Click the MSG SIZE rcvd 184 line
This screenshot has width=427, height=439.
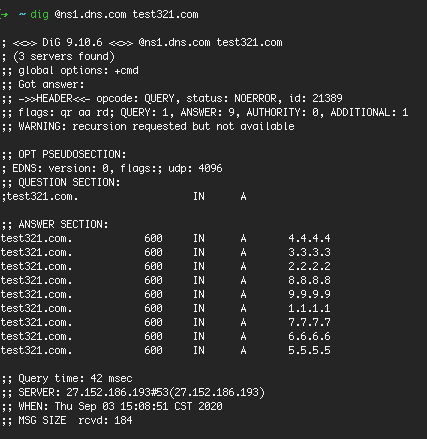point(67,420)
